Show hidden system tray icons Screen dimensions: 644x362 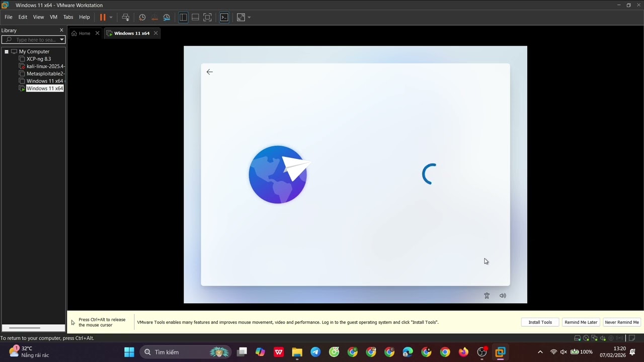(540, 352)
